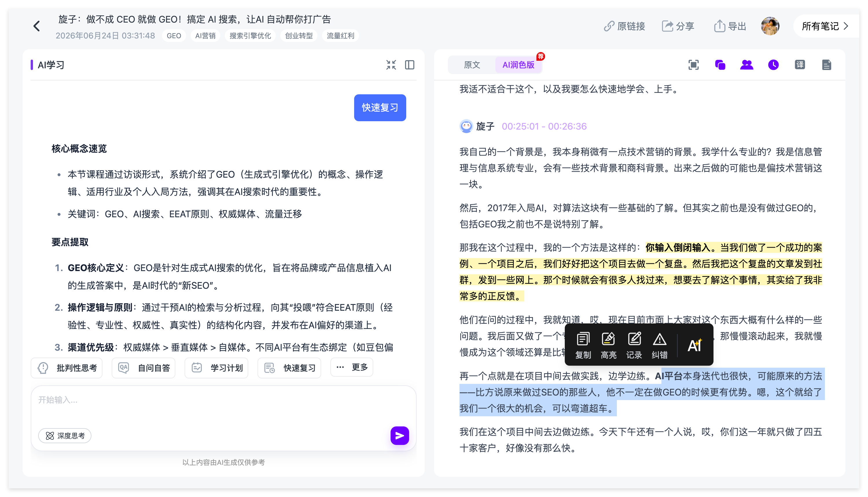
Task: Click the blue 快速复习 message bubble
Action: 380,108
